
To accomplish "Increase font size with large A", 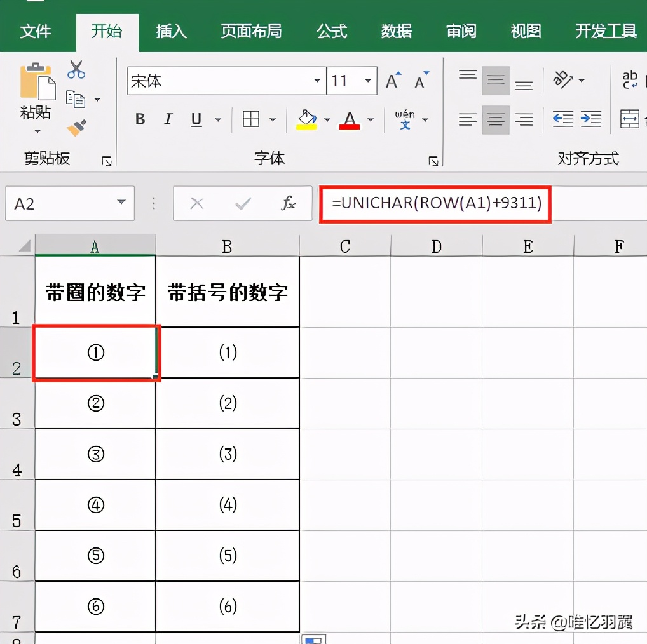I will point(393,81).
